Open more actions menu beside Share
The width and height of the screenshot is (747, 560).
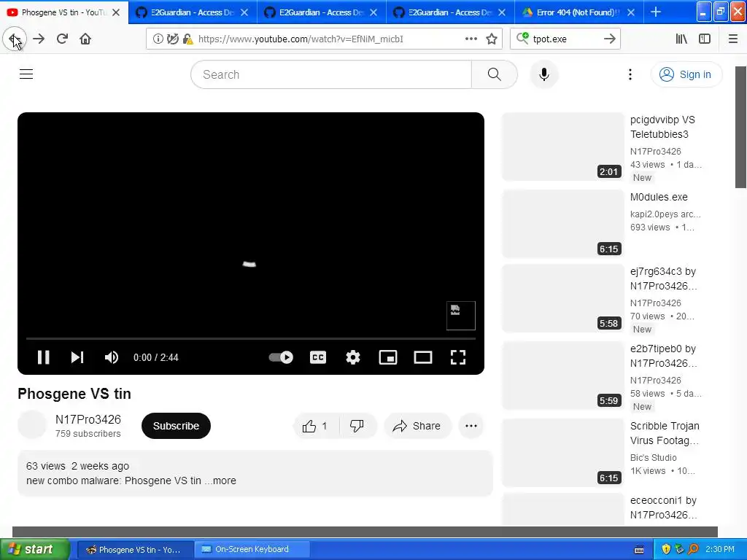pos(471,426)
